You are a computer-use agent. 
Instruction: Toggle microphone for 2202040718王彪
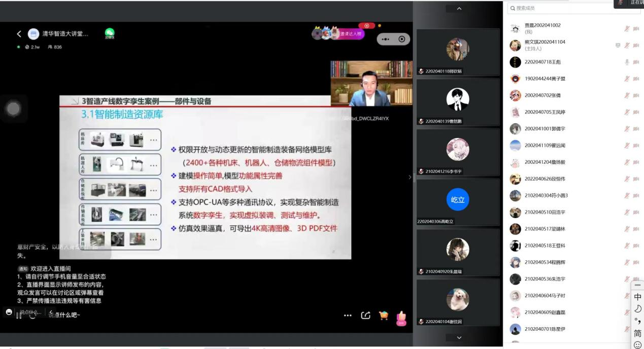[x=627, y=62]
